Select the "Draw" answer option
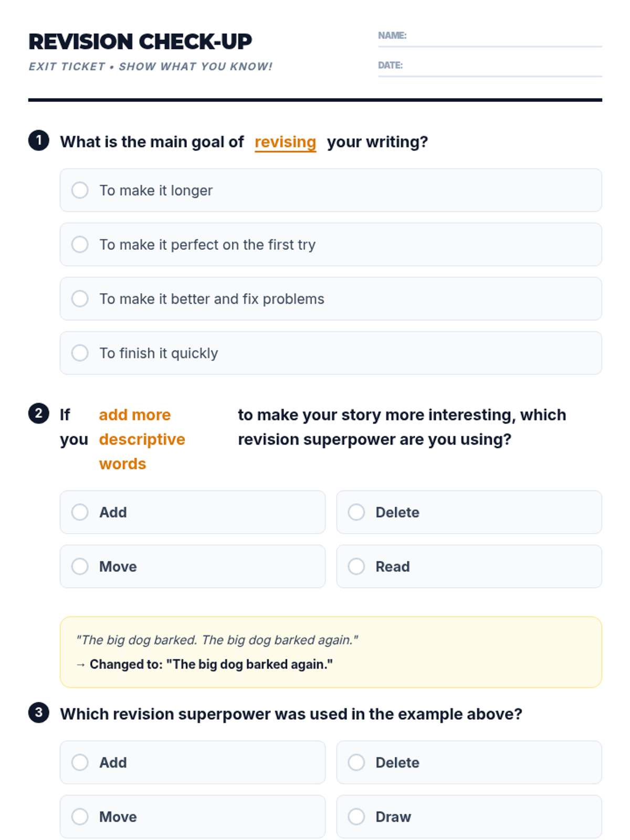This screenshot has height=840, width=630. [356, 816]
